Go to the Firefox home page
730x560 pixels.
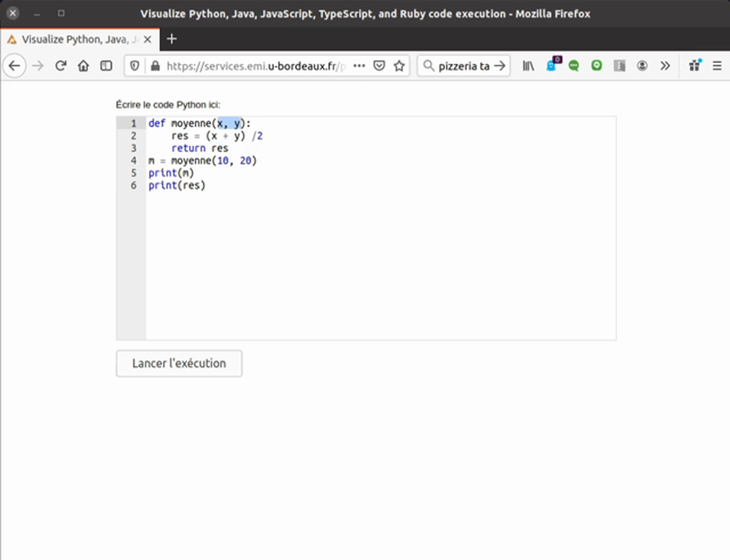pos(83,66)
